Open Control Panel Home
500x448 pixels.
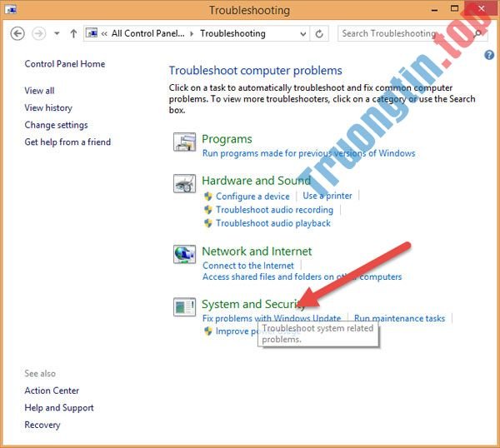[x=65, y=64]
